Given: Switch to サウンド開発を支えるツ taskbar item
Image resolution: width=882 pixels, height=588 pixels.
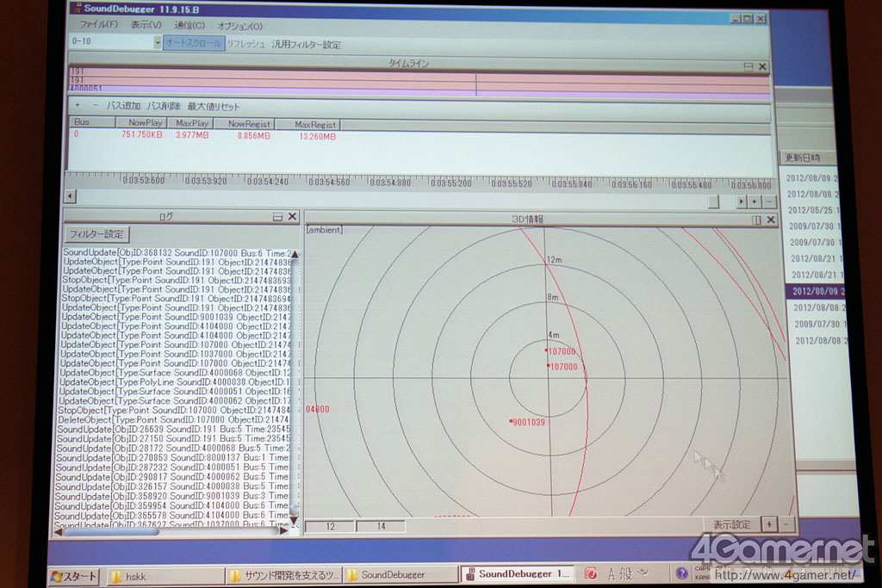Looking at the screenshot, I should tap(284, 576).
